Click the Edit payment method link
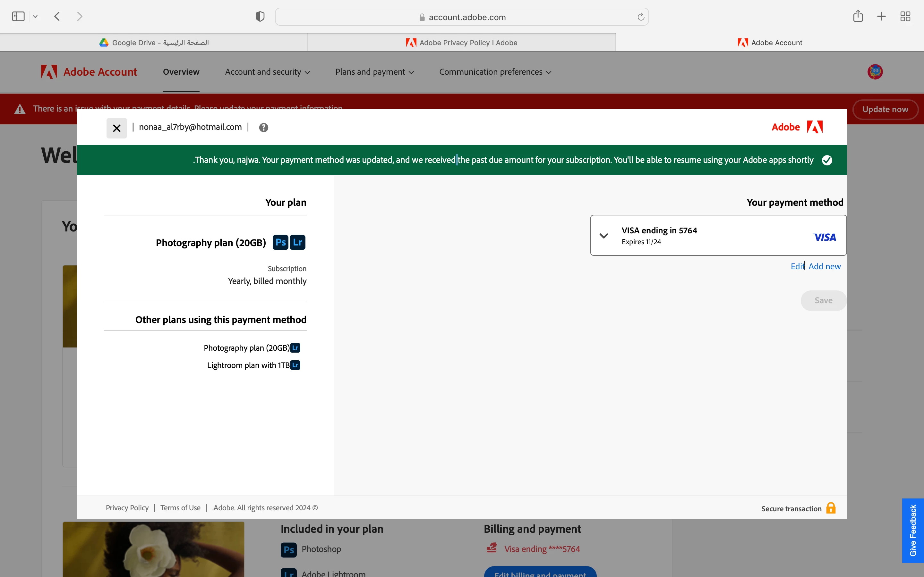This screenshot has height=577, width=924. tap(797, 266)
